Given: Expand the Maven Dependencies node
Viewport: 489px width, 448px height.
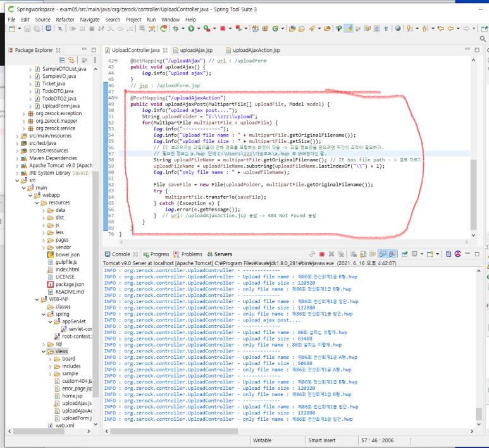Looking at the screenshot, I should coord(17,158).
